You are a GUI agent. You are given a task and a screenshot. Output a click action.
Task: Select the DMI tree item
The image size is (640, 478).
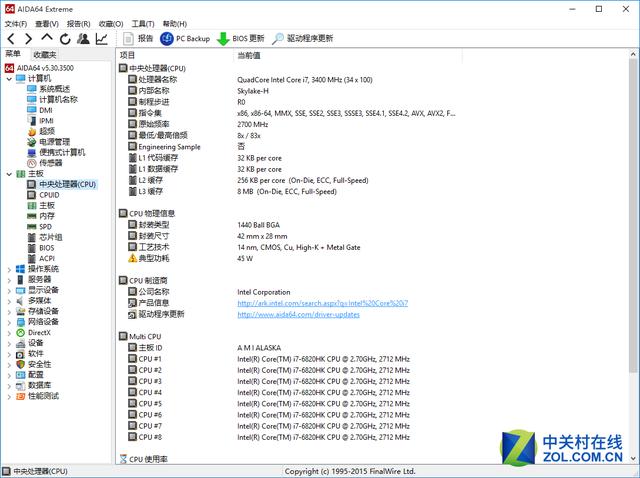pos(40,110)
